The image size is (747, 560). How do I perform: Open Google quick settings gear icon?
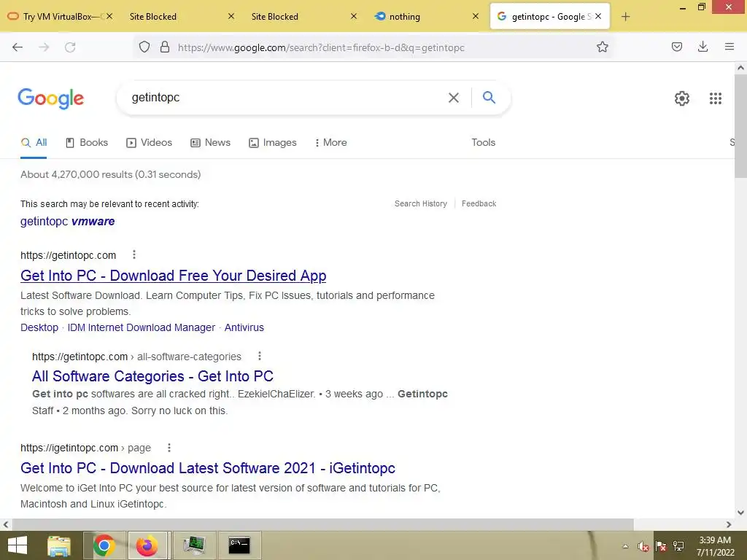682,98
